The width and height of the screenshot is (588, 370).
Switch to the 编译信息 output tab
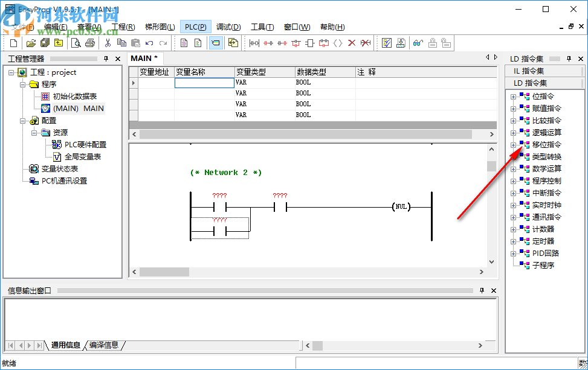[105, 345]
